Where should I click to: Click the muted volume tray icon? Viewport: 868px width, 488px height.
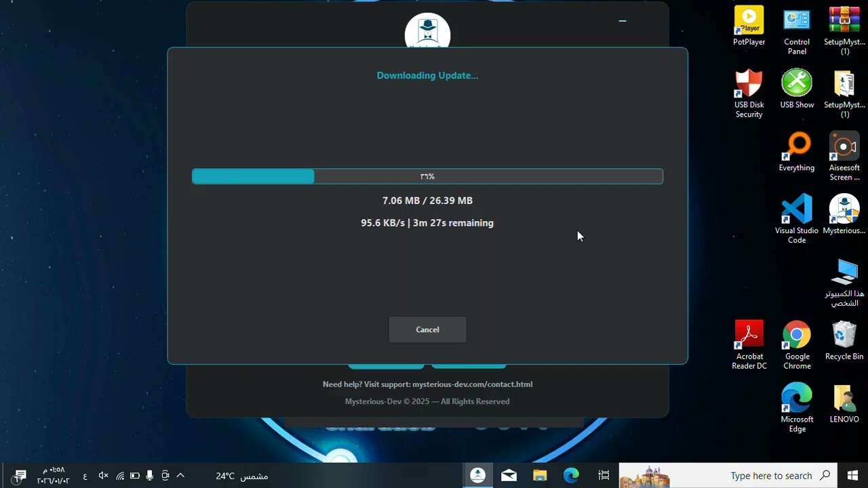coord(103,476)
